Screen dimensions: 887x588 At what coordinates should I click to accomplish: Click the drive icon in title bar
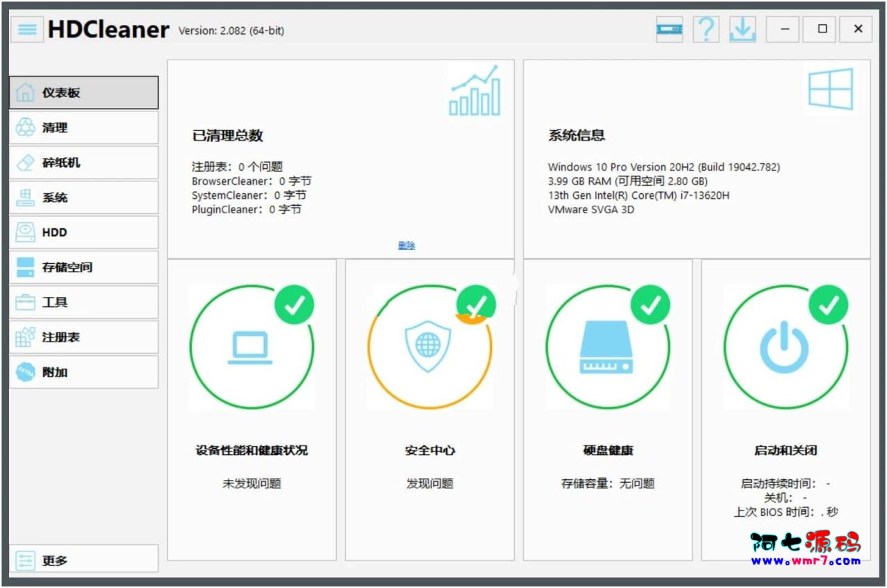coord(669,29)
